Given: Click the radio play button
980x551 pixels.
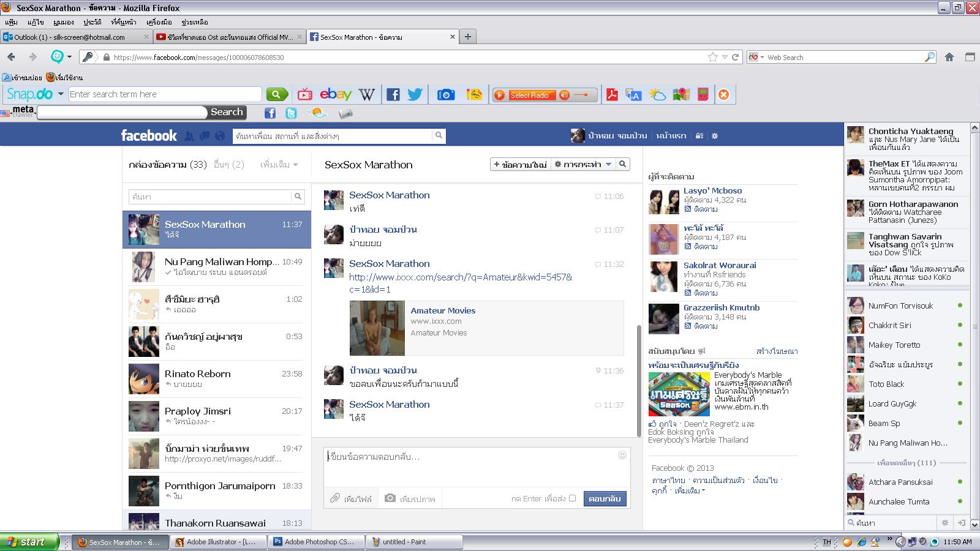Looking at the screenshot, I should coord(500,95).
